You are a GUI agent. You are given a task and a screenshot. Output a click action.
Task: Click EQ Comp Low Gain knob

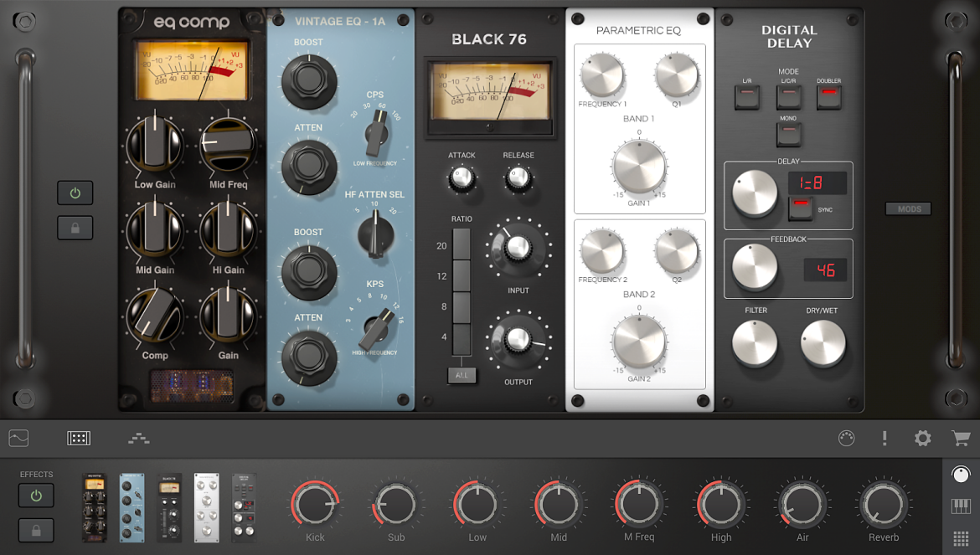point(155,144)
